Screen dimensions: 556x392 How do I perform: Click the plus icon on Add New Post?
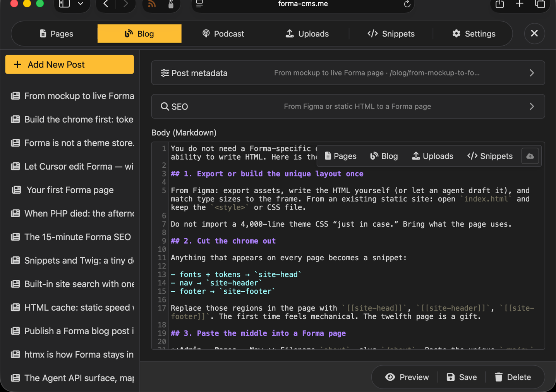pos(17,64)
